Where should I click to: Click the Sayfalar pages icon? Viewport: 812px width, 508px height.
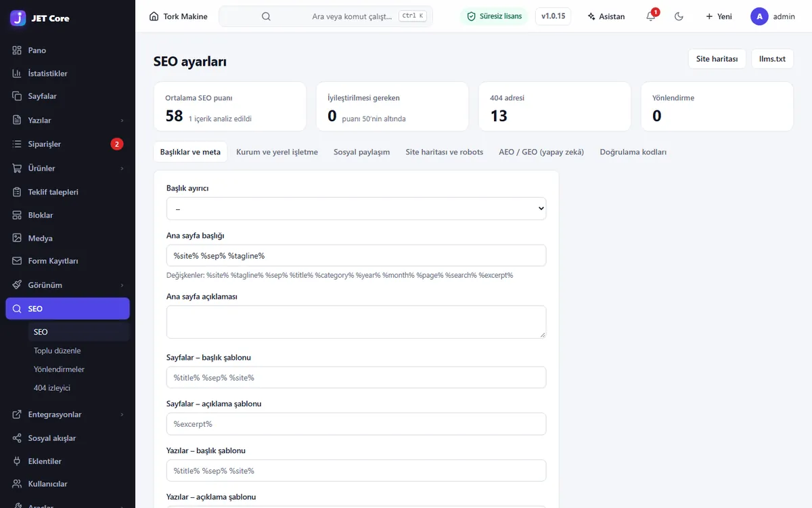[17, 96]
